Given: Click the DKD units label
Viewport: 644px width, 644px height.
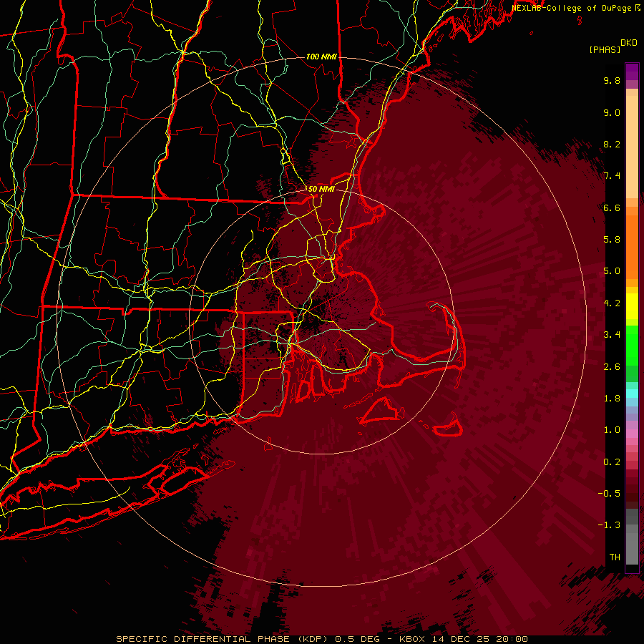Looking at the screenshot, I should pyautogui.click(x=629, y=43).
